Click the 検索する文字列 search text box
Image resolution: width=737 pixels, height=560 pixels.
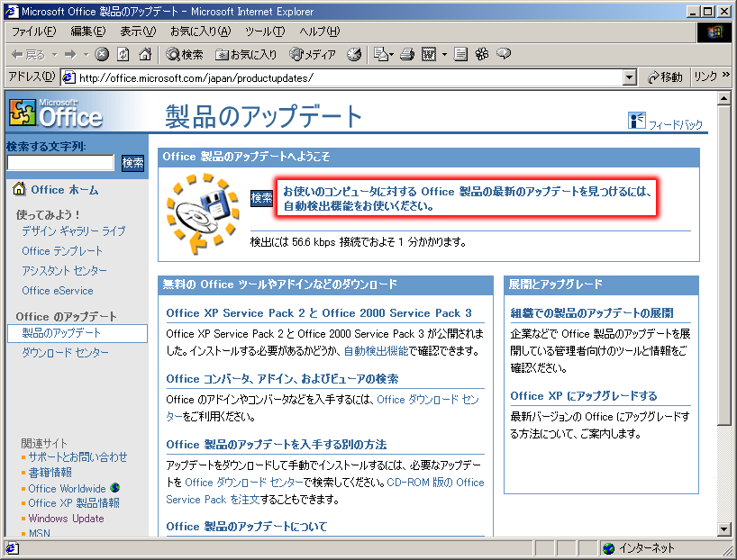60,163
